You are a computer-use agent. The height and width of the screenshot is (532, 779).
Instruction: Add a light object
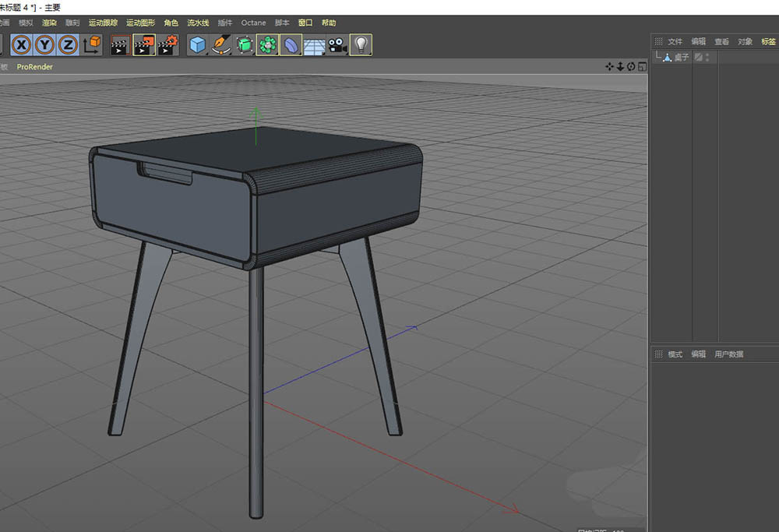(361, 44)
